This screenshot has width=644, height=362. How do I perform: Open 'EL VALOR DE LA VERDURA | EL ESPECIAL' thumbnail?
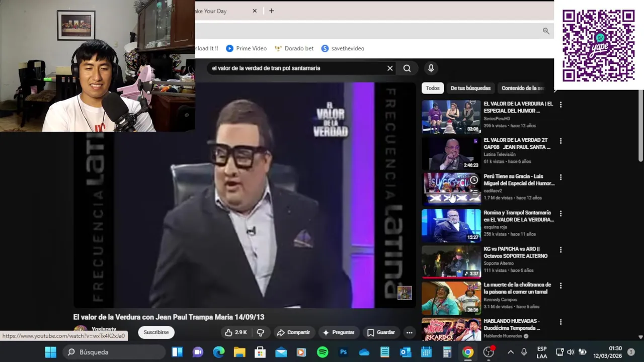point(451,117)
